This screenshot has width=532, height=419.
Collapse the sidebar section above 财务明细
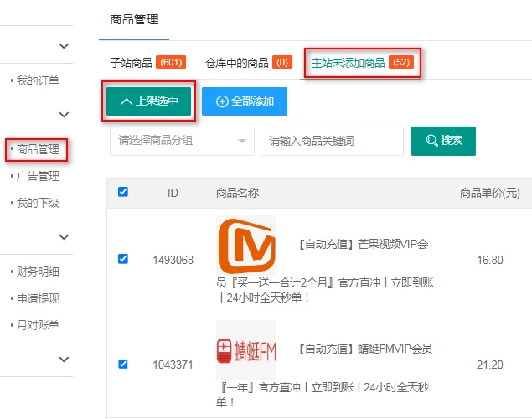click(64, 237)
